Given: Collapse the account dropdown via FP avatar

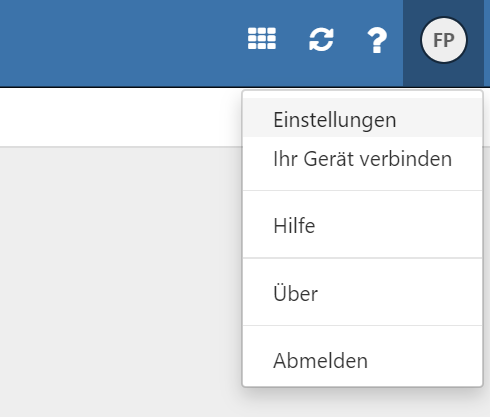Looking at the screenshot, I should coord(444,40).
